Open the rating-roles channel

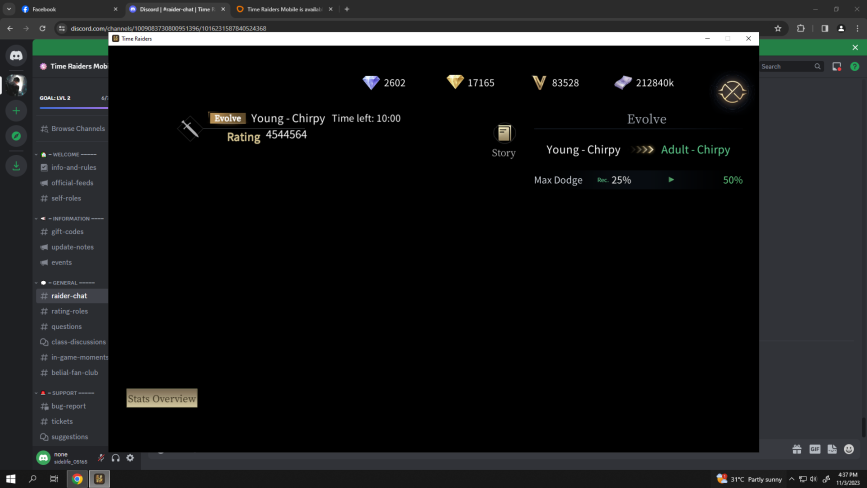(x=69, y=311)
